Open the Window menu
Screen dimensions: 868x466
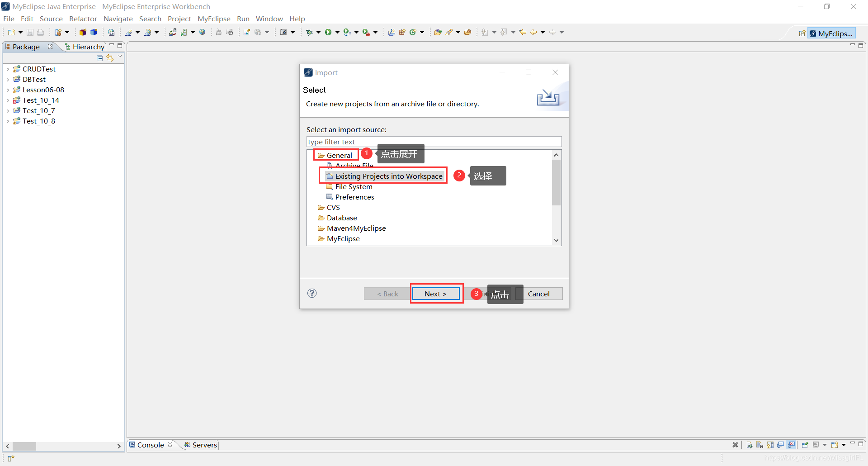pyautogui.click(x=269, y=19)
